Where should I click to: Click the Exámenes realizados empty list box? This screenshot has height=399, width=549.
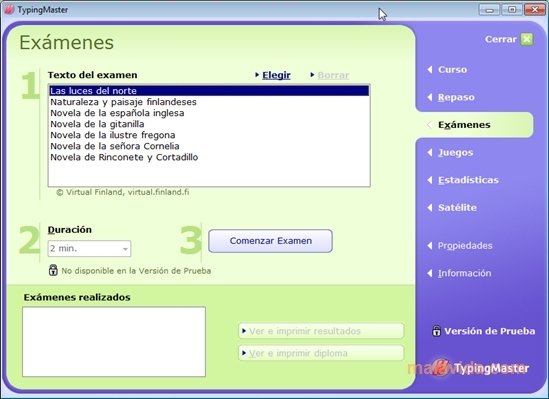pos(114,342)
